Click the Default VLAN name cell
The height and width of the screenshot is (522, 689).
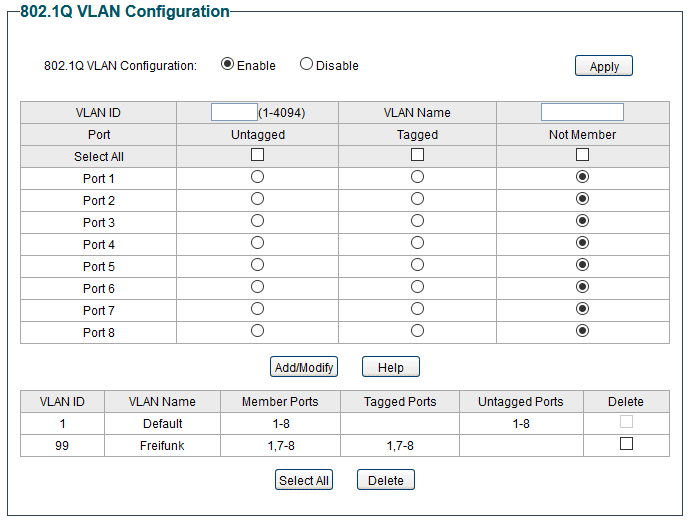coord(162,424)
